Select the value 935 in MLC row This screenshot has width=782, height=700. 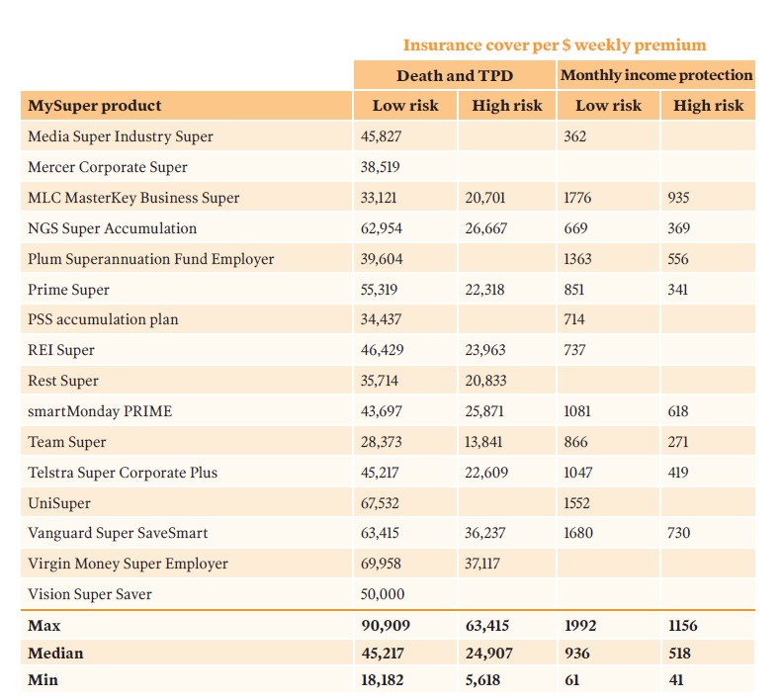coord(679,198)
